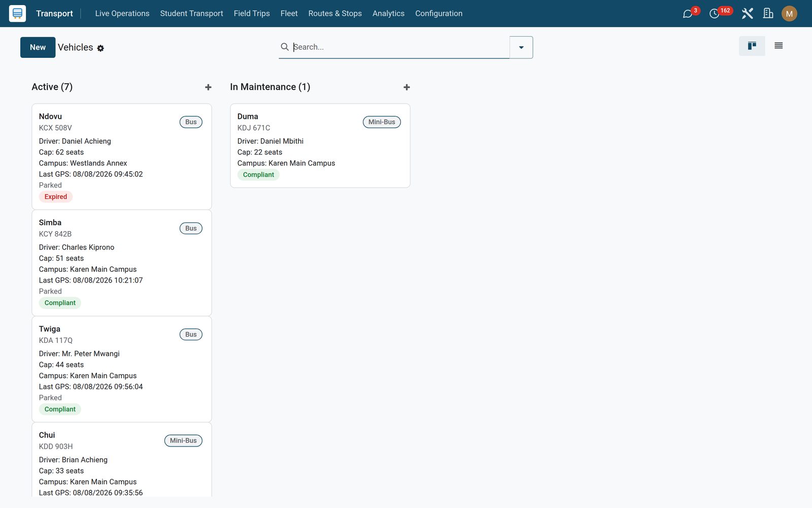Viewport: 812px width, 508px height.
Task: Click the Transport app title
Action: tap(54, 13)
